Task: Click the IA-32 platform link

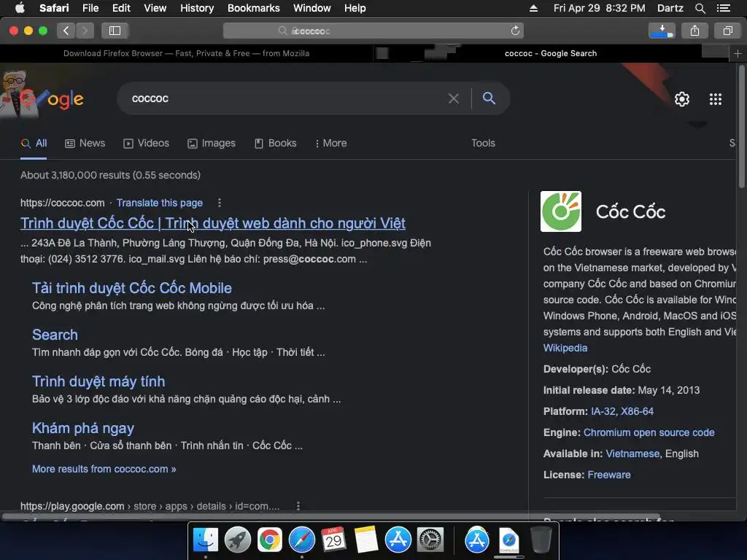Action: [x=603, y=411]
